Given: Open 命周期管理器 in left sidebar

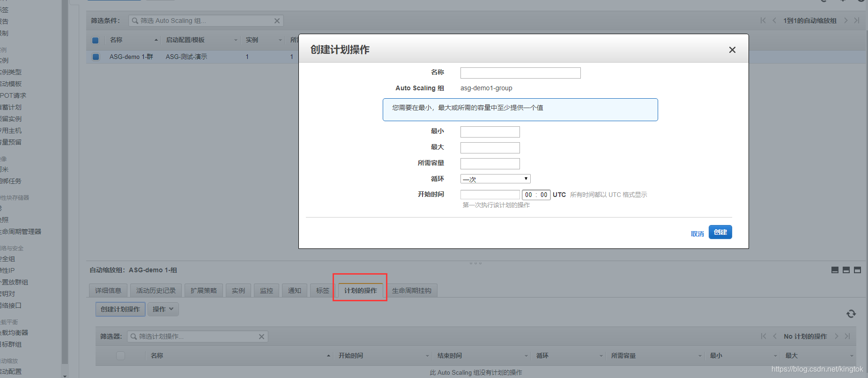Looking at the screenshot, I should coord(21,232).
